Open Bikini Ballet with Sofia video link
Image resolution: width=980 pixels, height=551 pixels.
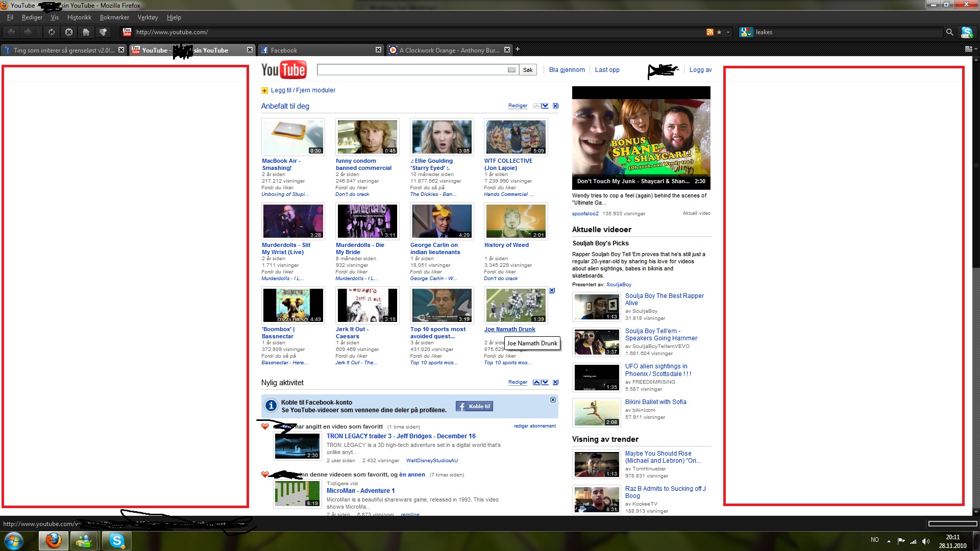[x=656, y=402]
